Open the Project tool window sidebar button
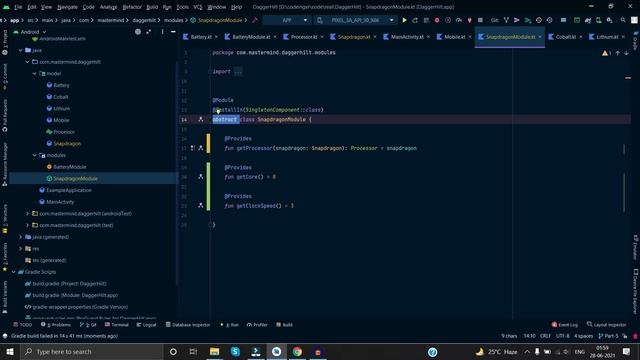This screenshot has height=360, width=640. coord(4,42)
